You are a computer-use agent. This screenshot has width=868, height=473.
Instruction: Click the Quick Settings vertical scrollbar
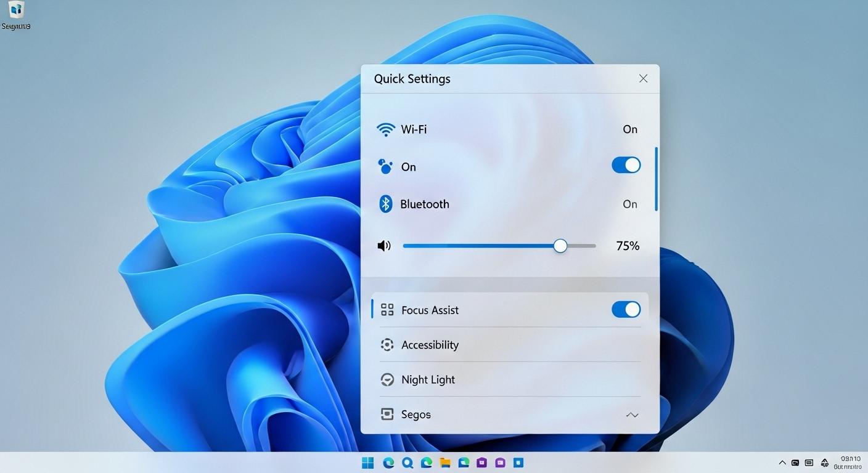point(656,179)
